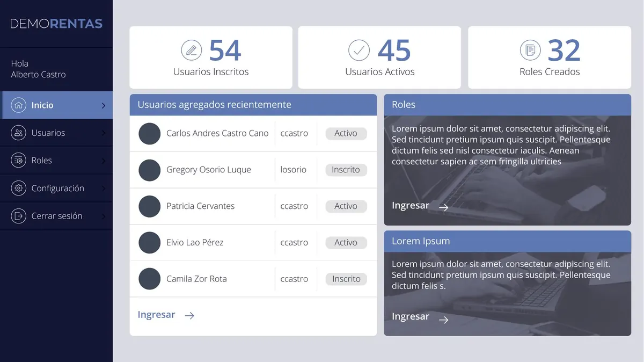
Task: Click the name Elvio Lao Pérez
Action: (195, 243)
